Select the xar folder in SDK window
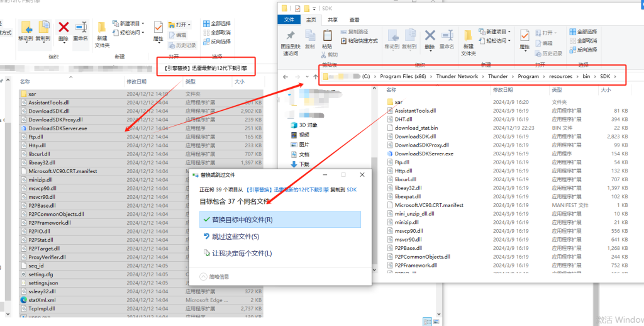Viewport: 644px width, 326px height. point(398,101)
